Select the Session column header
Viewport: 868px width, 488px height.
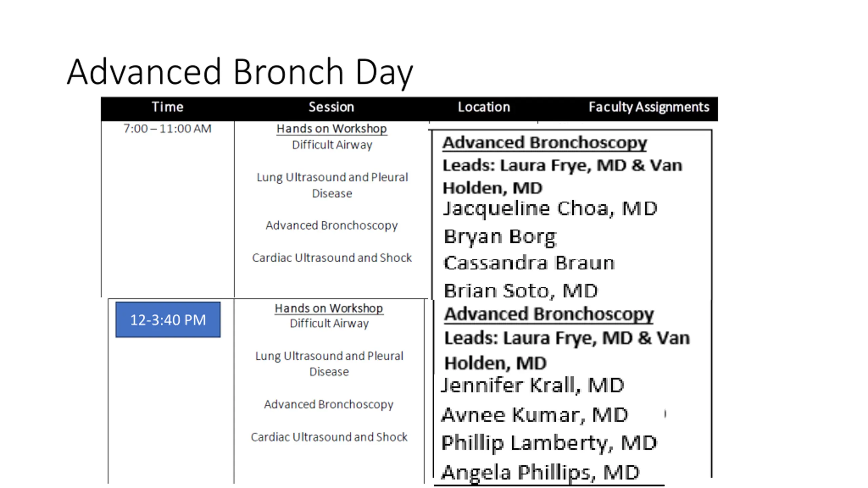[331, 107]
